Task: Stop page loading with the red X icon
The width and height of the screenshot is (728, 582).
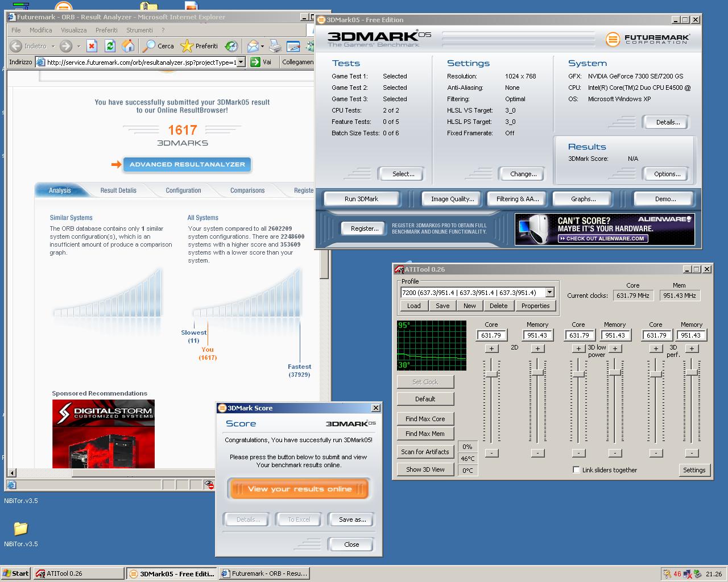Action: click(92, 46)
